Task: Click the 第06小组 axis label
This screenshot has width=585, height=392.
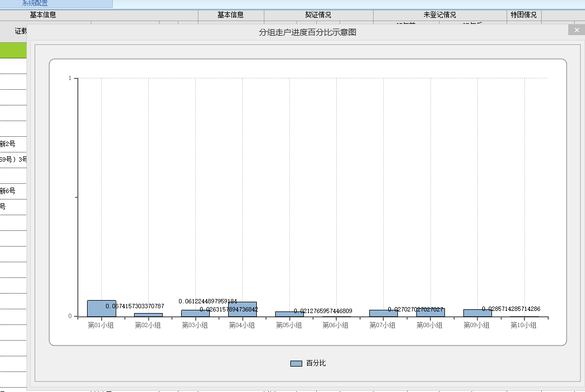Action: 336,325
